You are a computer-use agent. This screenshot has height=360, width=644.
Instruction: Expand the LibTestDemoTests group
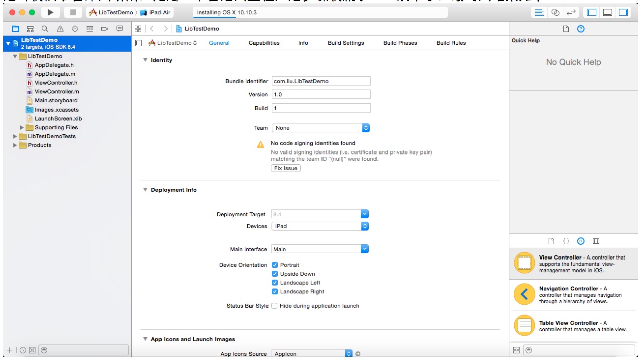tap(15, 136)
